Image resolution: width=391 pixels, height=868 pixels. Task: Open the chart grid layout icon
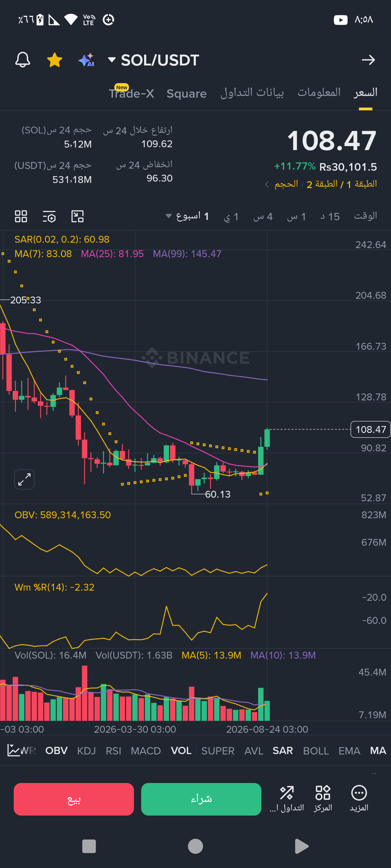[21, 216]
